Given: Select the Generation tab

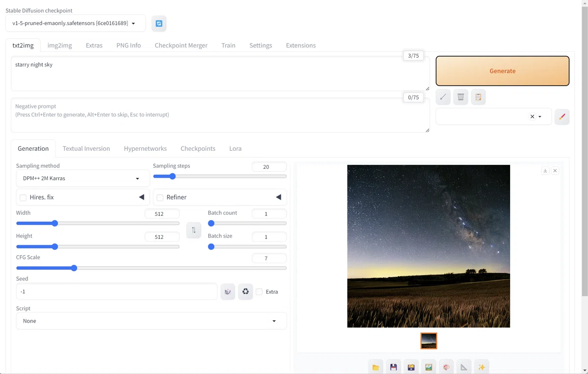Looking at the screenshot, I should (x=33, y=148).
